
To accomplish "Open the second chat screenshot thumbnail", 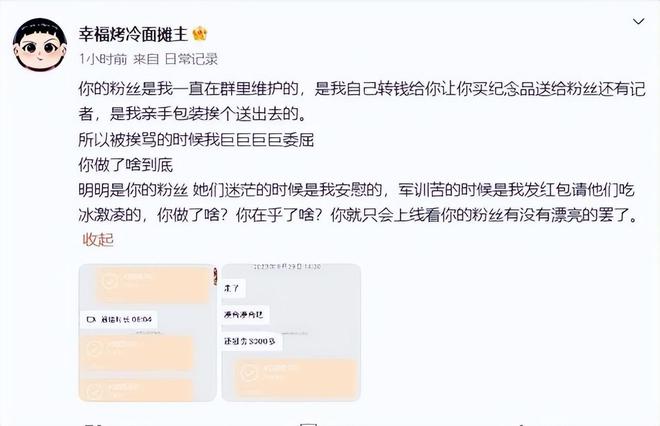I will (291, 333).
